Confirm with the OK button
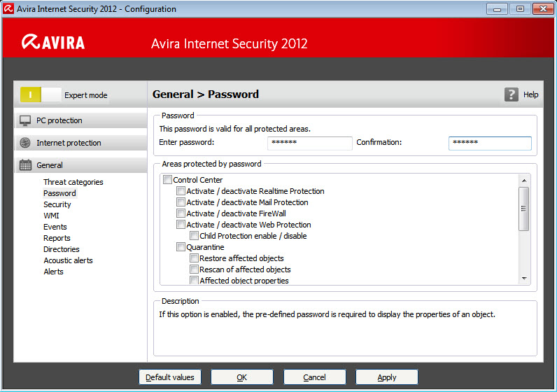The image size is (557, 392). tap(242, 377)
